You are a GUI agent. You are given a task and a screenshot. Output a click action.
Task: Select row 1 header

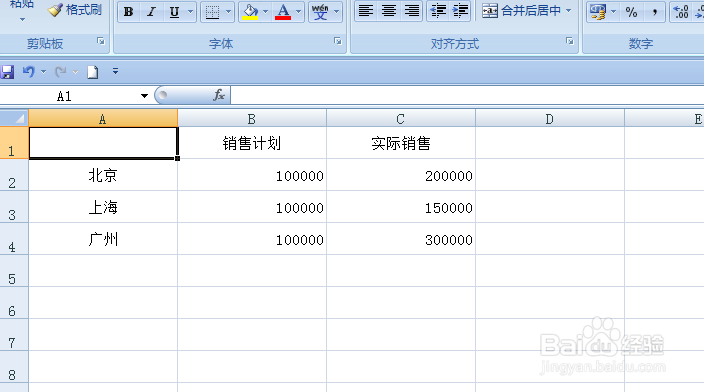(13, 143)
